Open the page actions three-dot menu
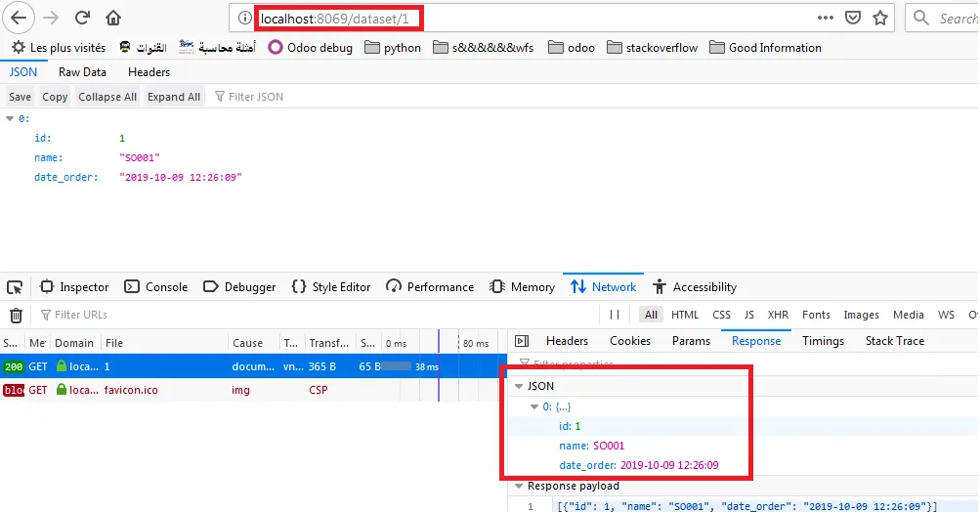The height and width of the screenshot is (512, 980). (825, 18)
